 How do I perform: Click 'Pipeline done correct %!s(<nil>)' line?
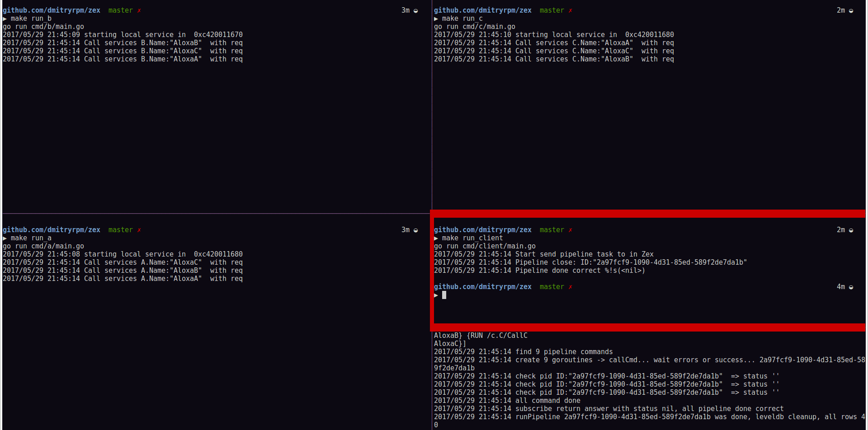point(540,271)
